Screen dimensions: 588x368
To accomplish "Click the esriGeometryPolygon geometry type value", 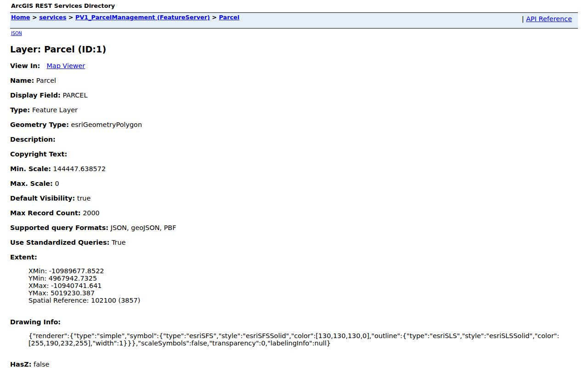I will pos(106,125).
